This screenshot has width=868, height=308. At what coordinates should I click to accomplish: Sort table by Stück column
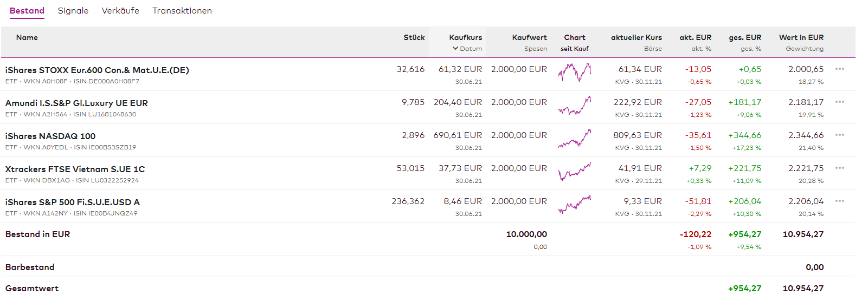[x=414, y=37]
